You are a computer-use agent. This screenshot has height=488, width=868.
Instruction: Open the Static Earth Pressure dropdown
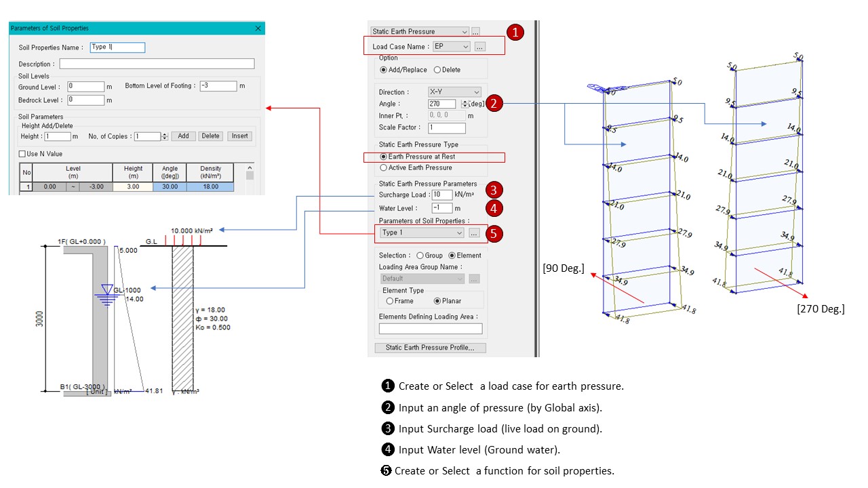tap(464, 32)
